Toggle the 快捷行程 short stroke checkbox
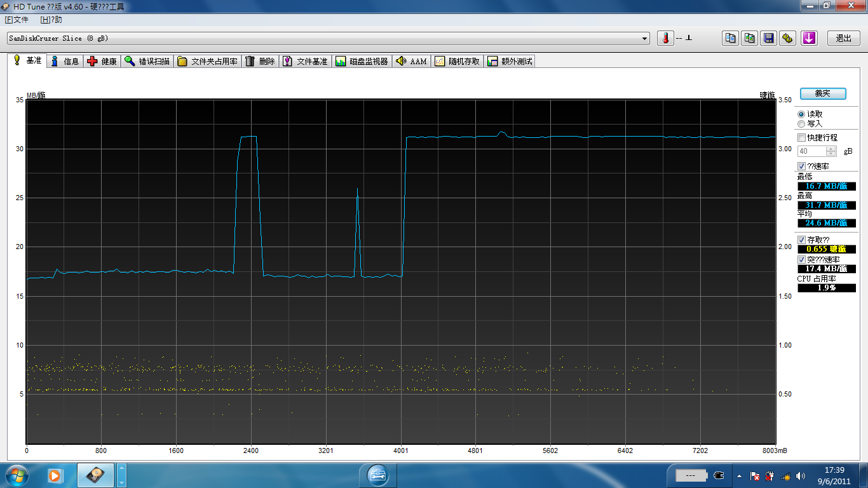The image size is (868, 488). pos(801,137)
